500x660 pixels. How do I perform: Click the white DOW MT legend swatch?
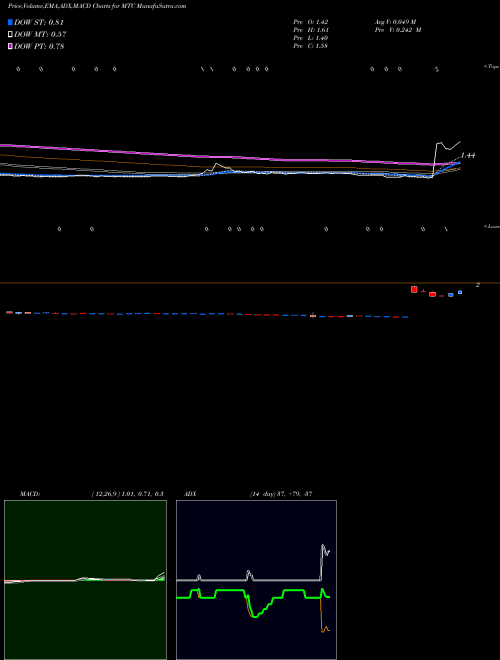[x=10, y=34]
